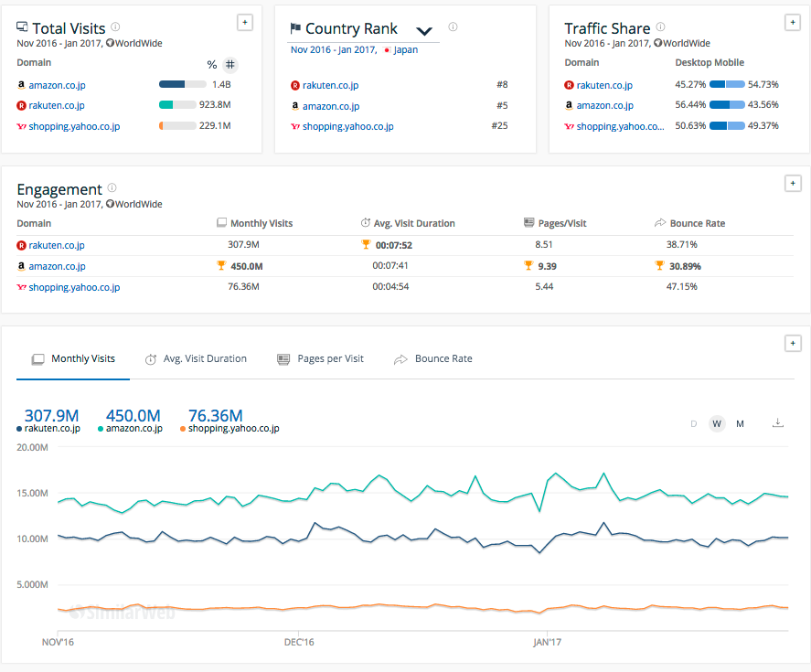
Task: Click the trophy icon next to 450.0M
Action: click(221, 265)
